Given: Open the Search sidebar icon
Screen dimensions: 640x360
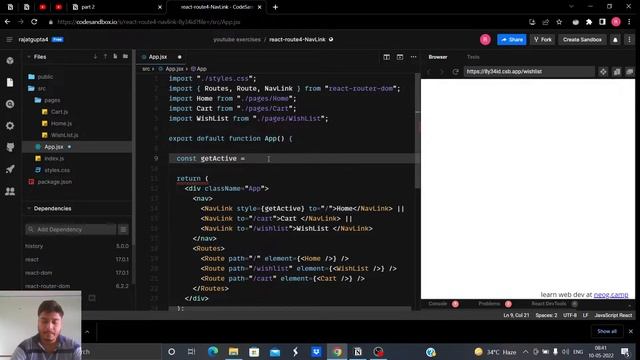Looking at the screenshot, I should click(10, 104).
